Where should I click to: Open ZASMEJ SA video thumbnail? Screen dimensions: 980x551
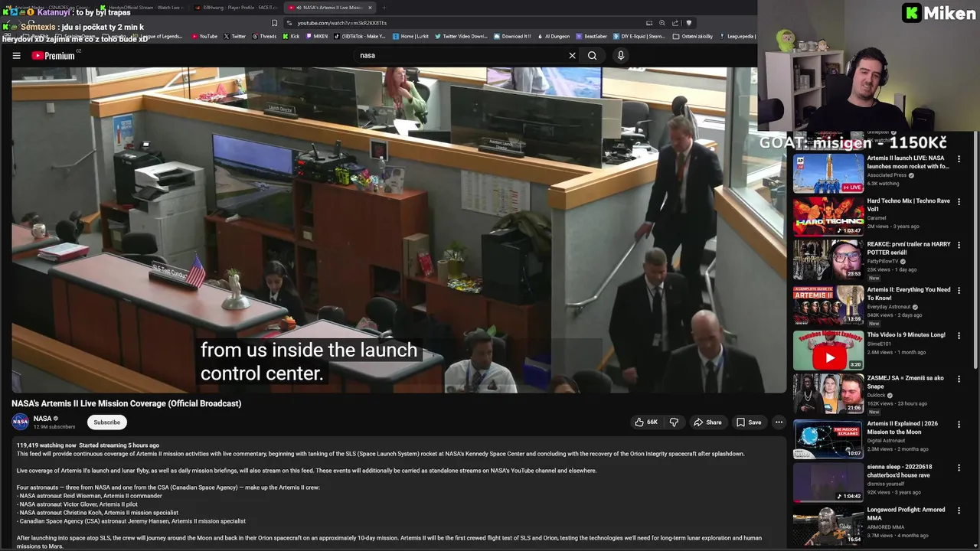click(828, 393)
